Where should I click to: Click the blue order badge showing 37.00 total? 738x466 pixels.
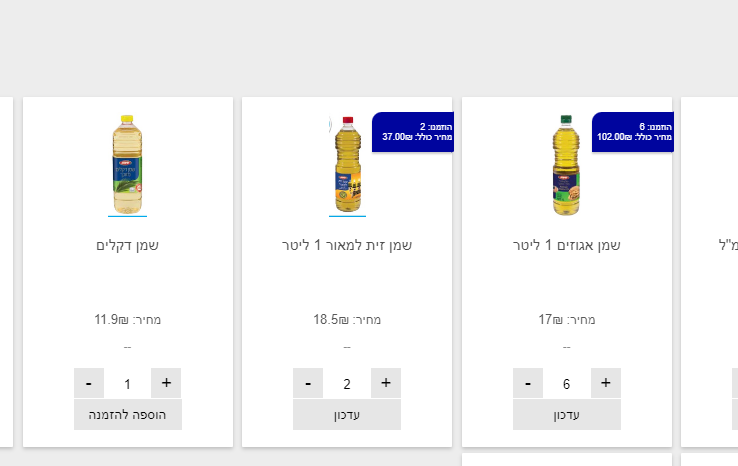click(x=413, y=132)
